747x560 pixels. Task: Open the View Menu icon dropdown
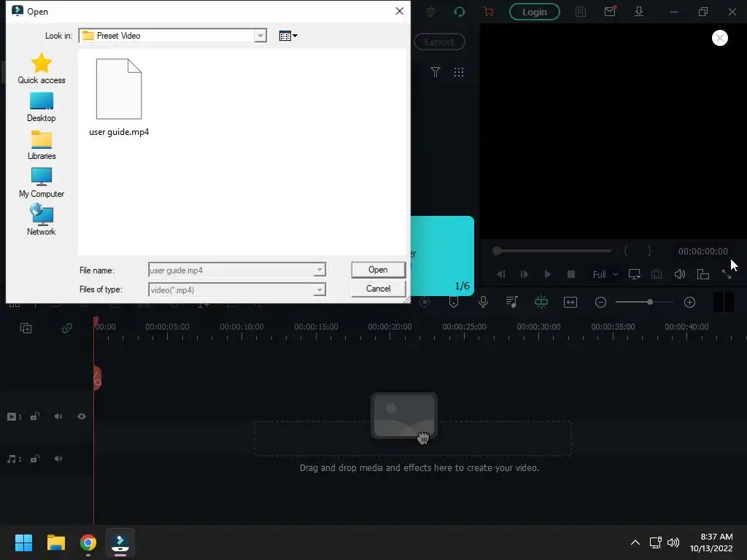coord(288,36)
